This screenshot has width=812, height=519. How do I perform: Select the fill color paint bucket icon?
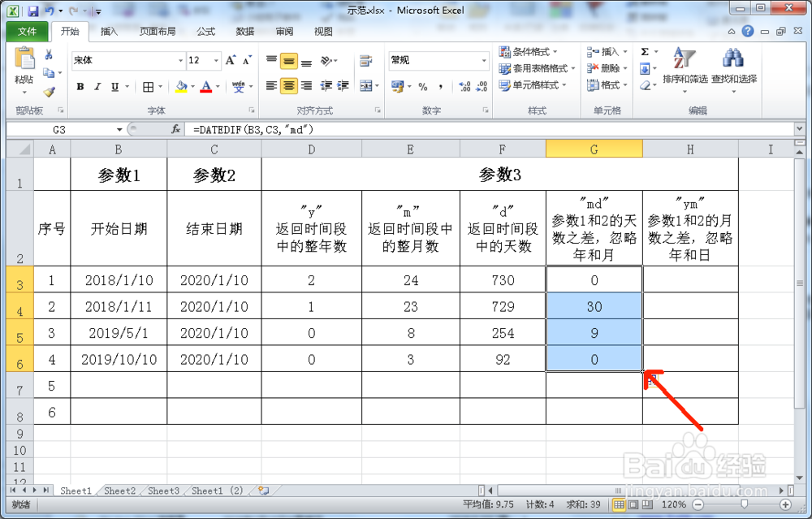coord(180,85)
